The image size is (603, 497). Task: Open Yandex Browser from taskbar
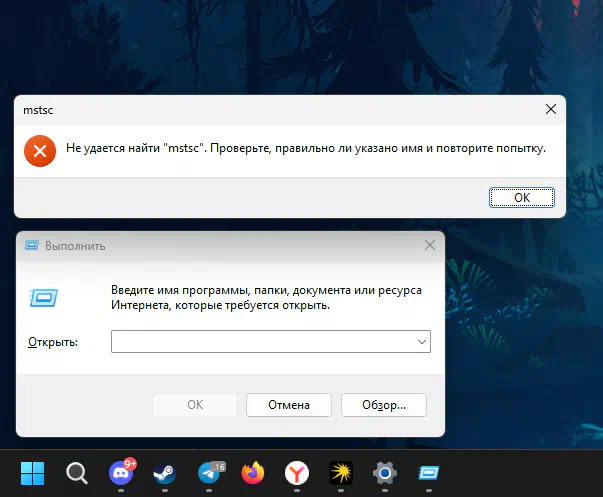[297, 473]
